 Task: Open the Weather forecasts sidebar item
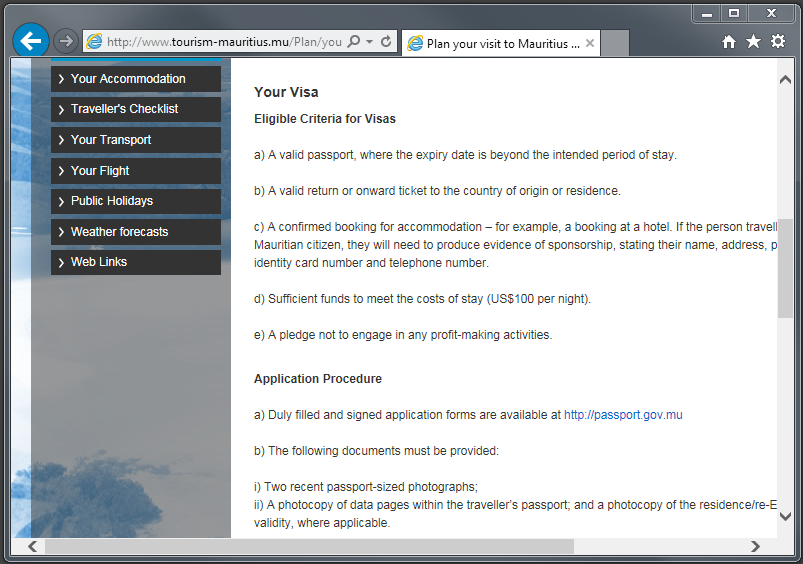tap(136, 232)
